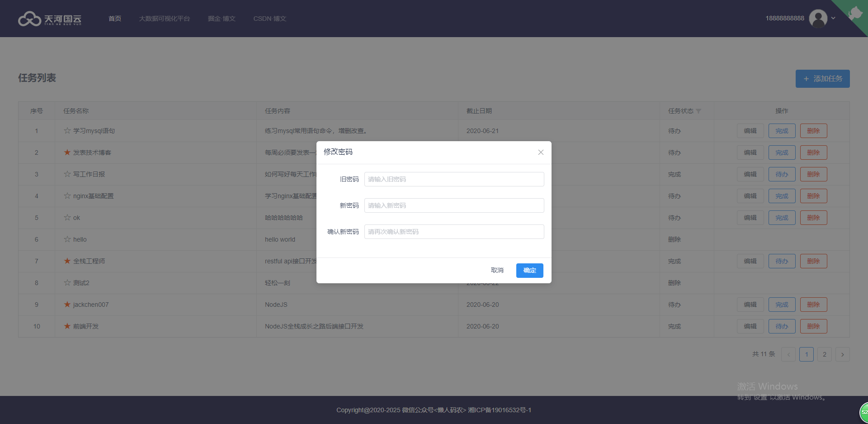Click the 添加任务 button
This screenshot has height=424, width=868.
822,79
